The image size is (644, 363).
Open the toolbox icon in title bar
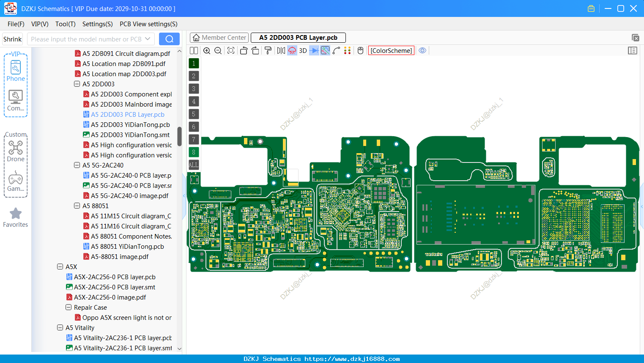591,8
